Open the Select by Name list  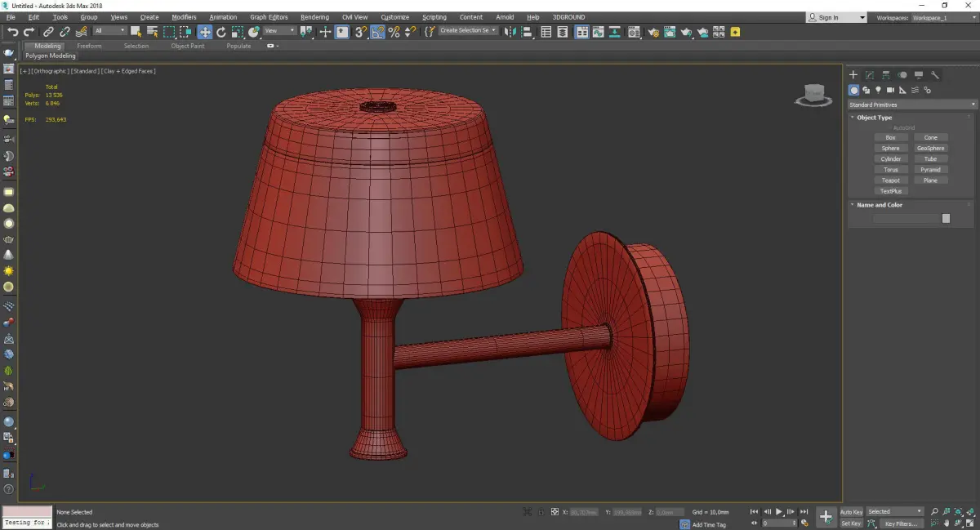152,32
